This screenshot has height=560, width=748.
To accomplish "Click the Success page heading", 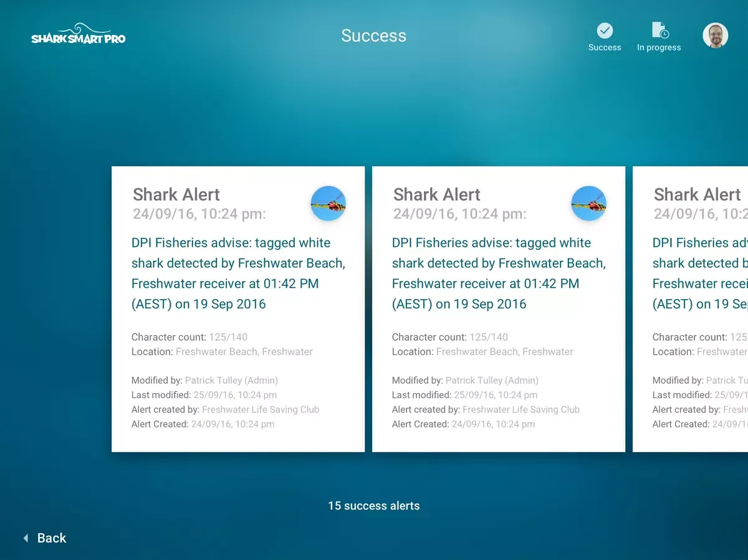I will 374,36.
